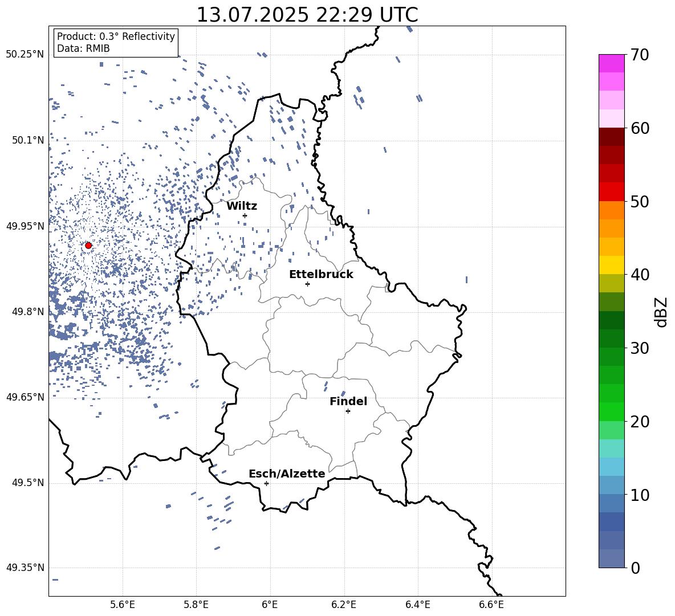This screenshot has width=675, height=616.
Task: Click the magenta top colorbar swatch
Action: pyautogui.click(x=612, y=64)
